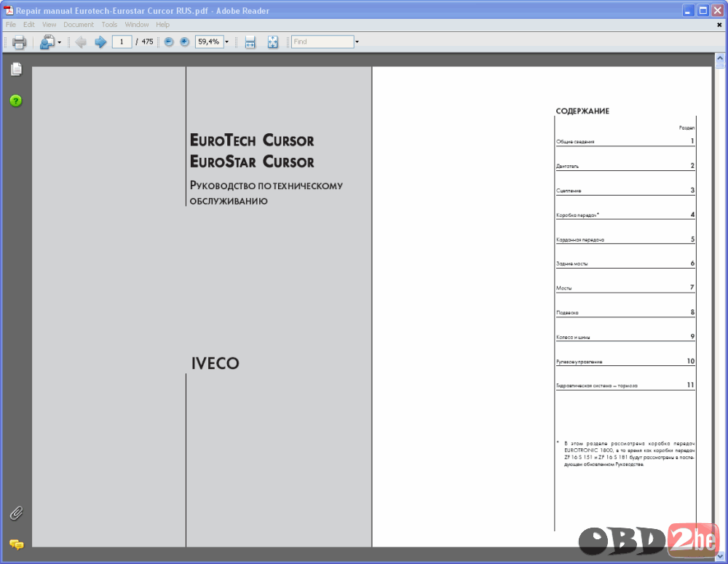
Task: Open the Tools menu
Action: (x=109, y=25)
